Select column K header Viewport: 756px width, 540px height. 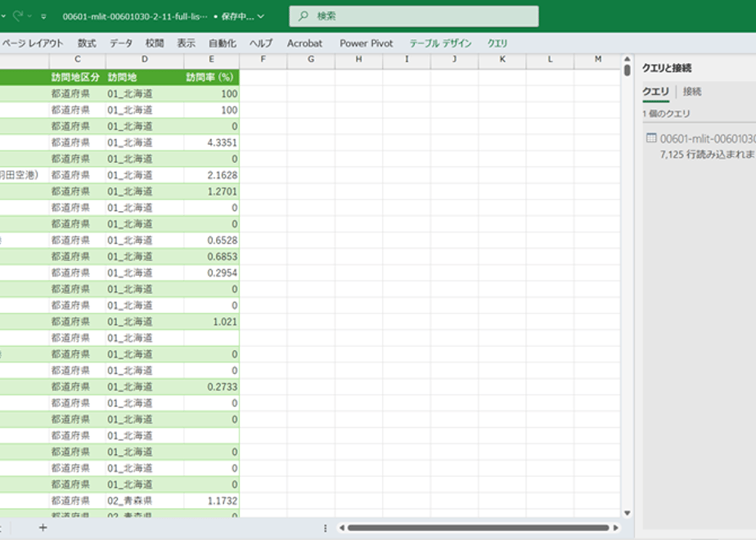tap(502, 59)
